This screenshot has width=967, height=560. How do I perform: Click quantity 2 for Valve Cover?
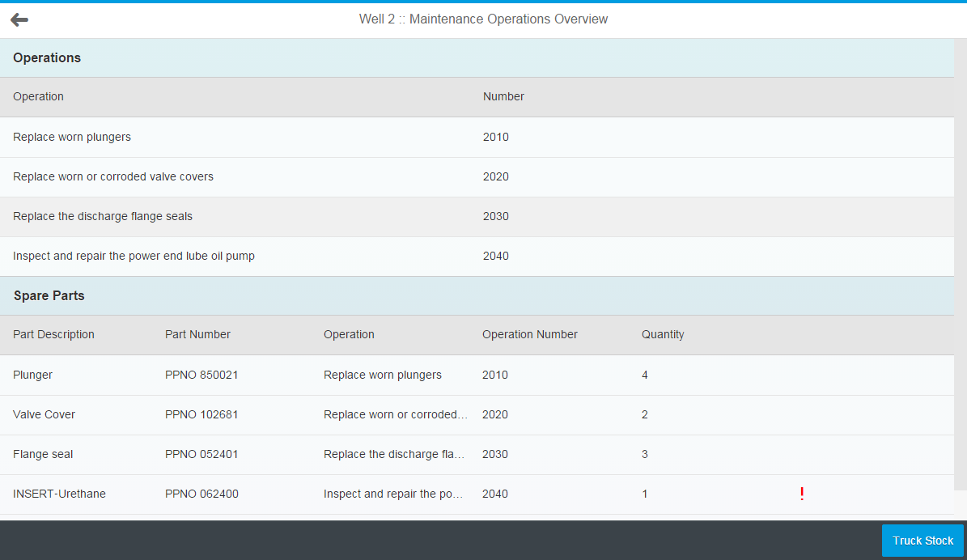[644, 414]
